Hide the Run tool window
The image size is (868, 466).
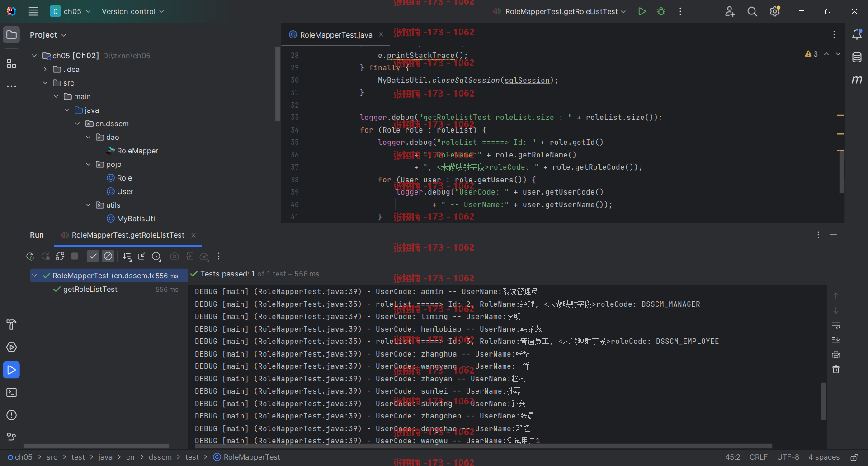(x=833, y=235)
